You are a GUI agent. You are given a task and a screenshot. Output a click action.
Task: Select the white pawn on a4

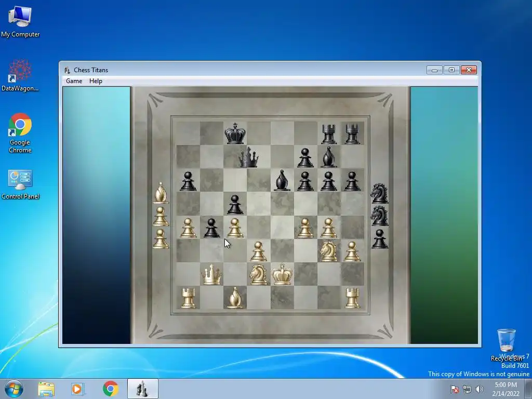(x=188, y=228)
